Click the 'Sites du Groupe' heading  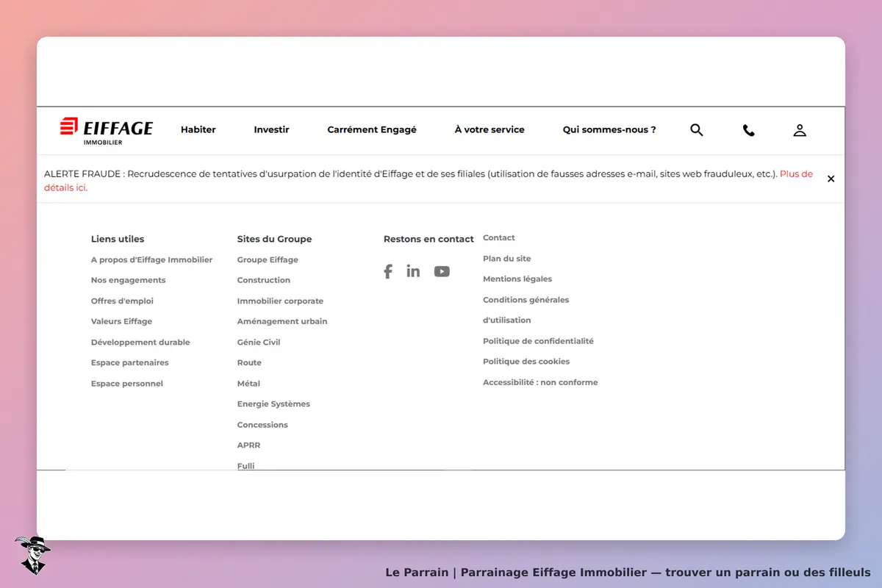[274, 239]
